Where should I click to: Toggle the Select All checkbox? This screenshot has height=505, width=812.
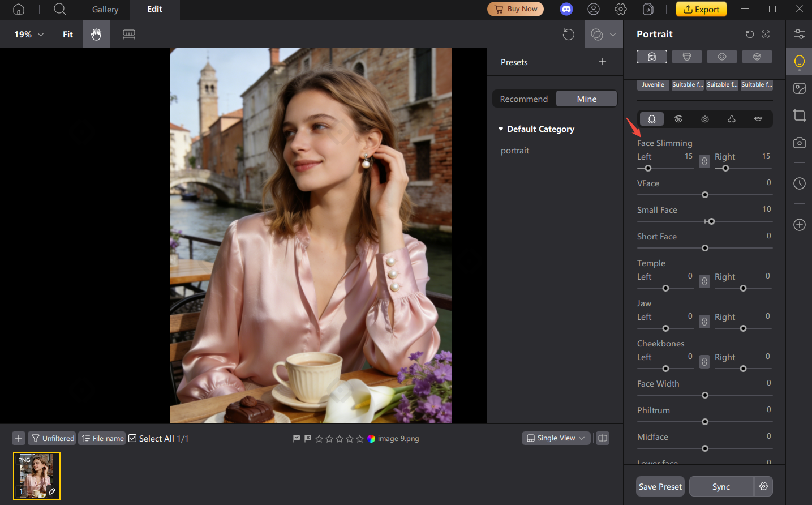tap(132, 438)
